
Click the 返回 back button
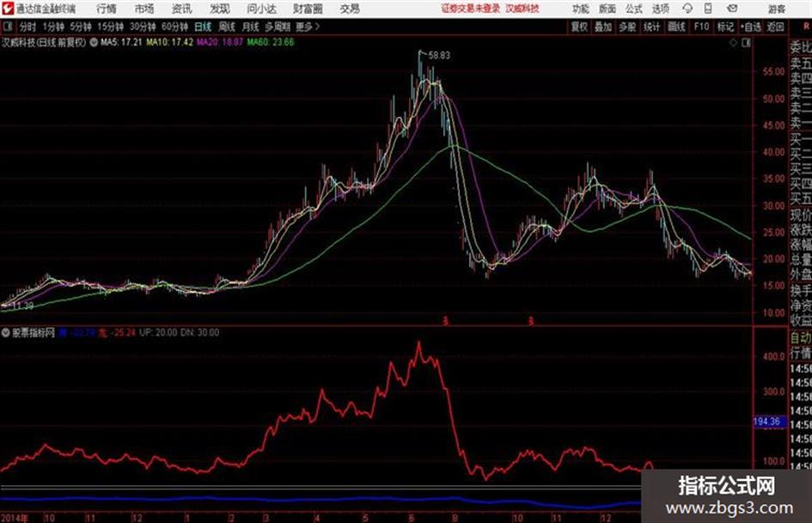click(775, 27)
